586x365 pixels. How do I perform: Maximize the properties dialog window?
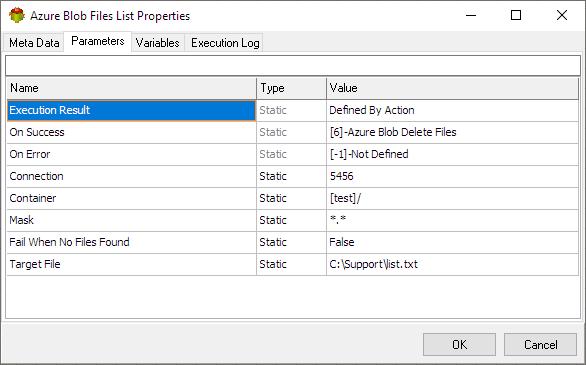pos(516,15)
